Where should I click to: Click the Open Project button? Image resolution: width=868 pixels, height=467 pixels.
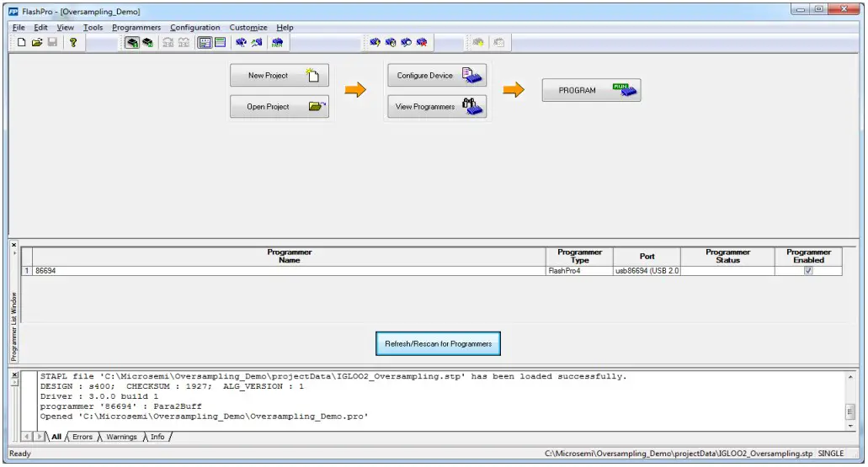280,106
